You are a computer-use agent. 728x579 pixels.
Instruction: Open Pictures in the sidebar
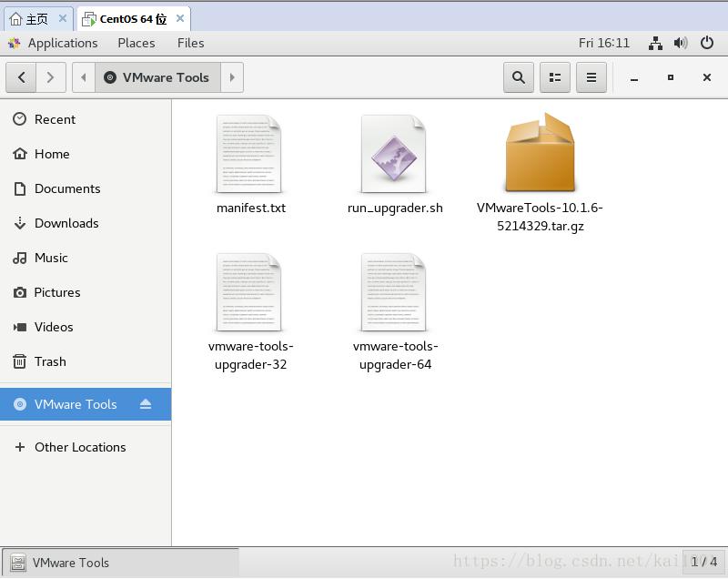[86, 292]
